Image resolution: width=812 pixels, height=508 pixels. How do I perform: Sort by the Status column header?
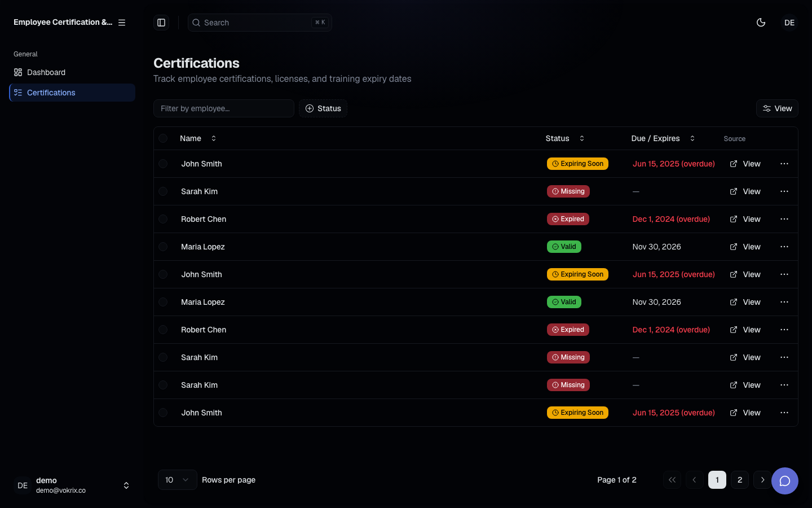(x=565, y=138)
